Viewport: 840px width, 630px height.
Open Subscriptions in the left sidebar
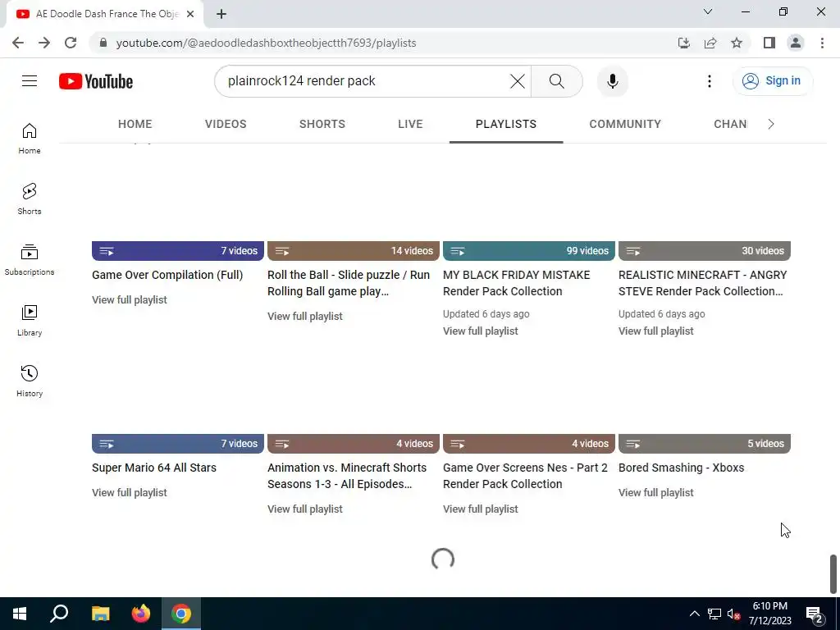pos(30,260)
